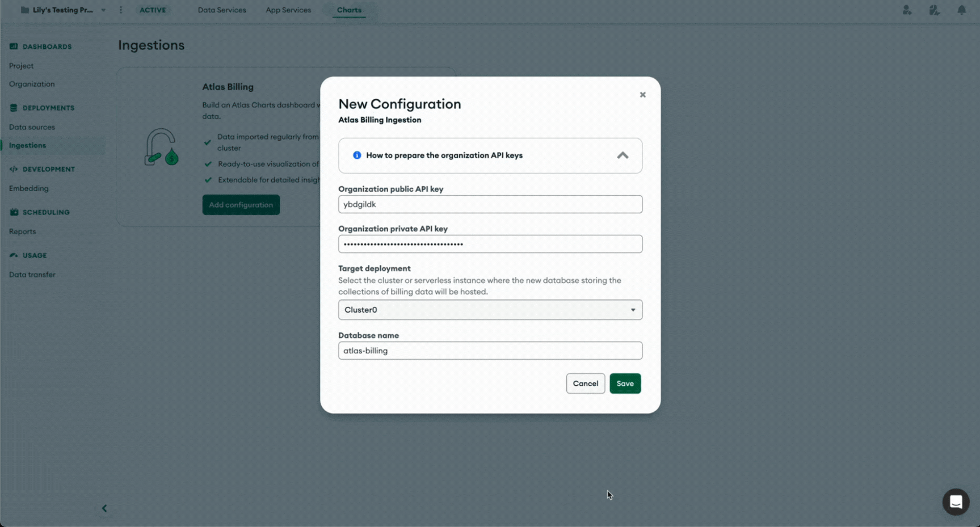Click the Atlas Billing card title
The height and width of the screenshot is (527, 980).
click(228, 87)
